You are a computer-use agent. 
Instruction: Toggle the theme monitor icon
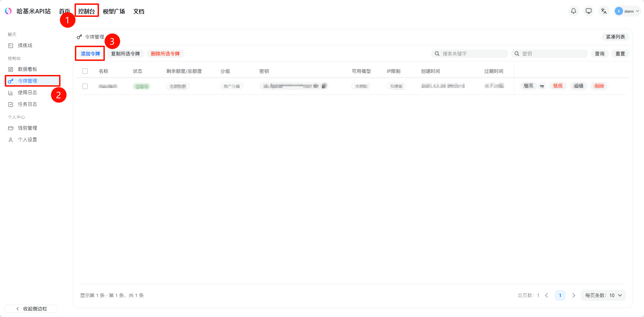(x=589, y=11)
